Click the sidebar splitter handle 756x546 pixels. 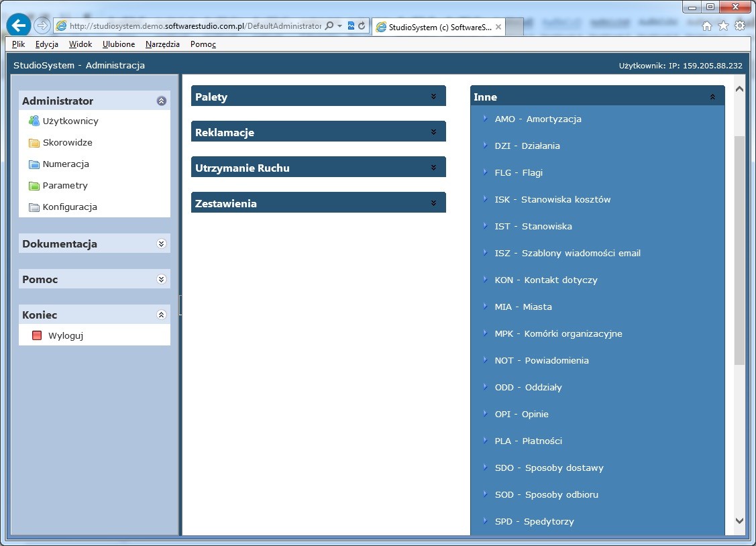point(180,305)
